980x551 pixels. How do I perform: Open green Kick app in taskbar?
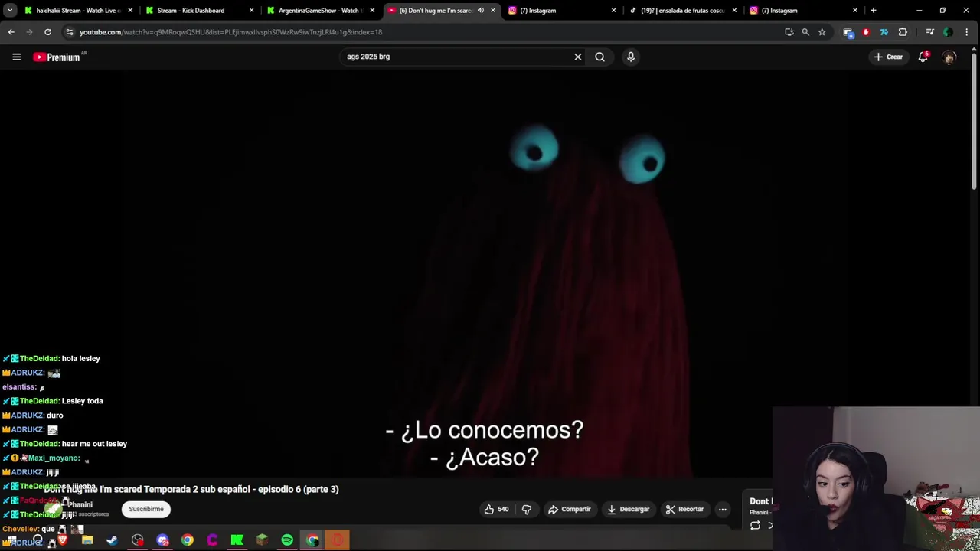tap(237, 540)
